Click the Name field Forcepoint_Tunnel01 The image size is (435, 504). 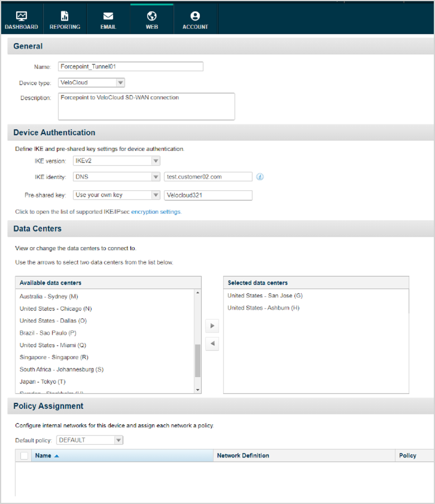[130, 66]
